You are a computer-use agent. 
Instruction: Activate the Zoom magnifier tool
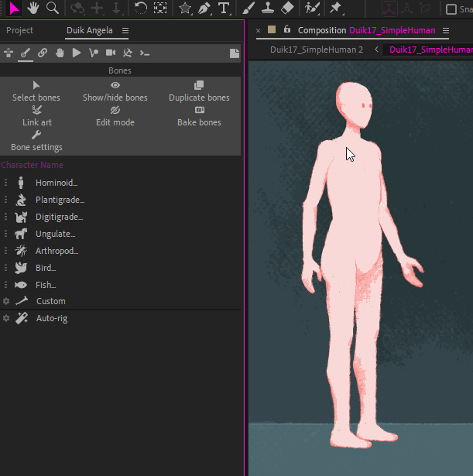[53, 9]
